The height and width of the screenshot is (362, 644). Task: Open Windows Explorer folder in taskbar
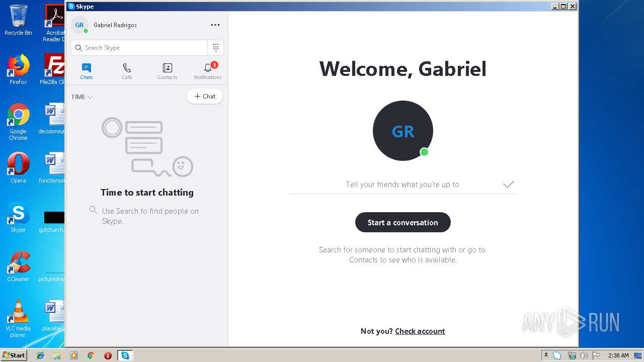pos(57,355)
